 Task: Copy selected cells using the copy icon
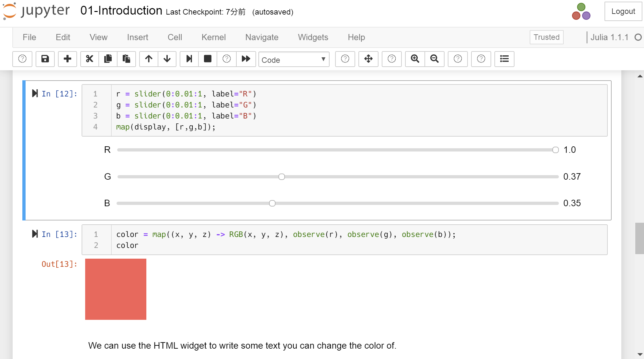point(108,59)
